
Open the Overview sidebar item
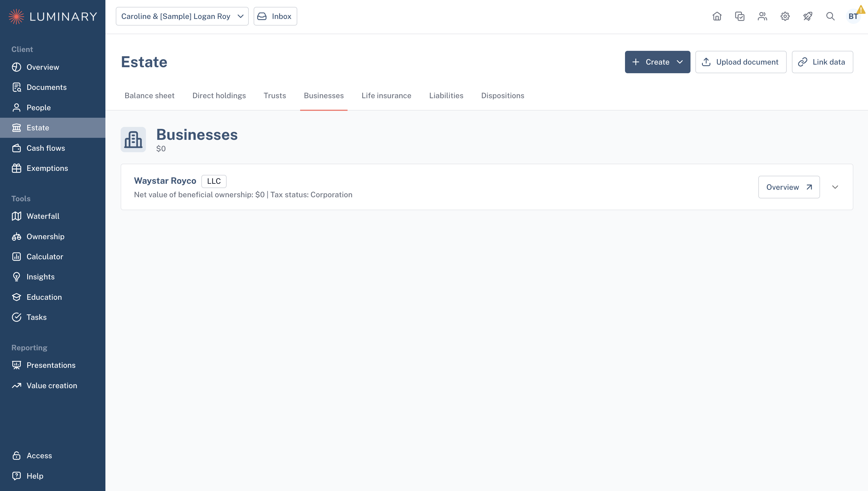click(53, 67)
